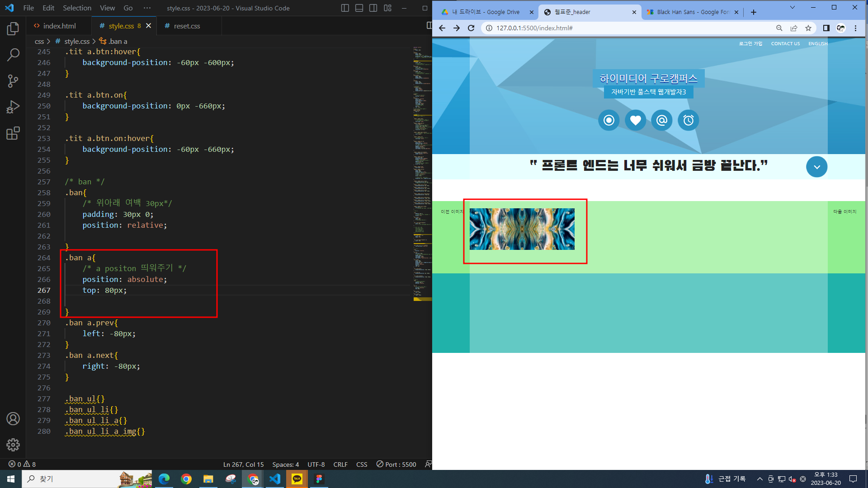
Task: Open the ellipsis overflow menu in title bar
Action: click(x=147, y=8)
